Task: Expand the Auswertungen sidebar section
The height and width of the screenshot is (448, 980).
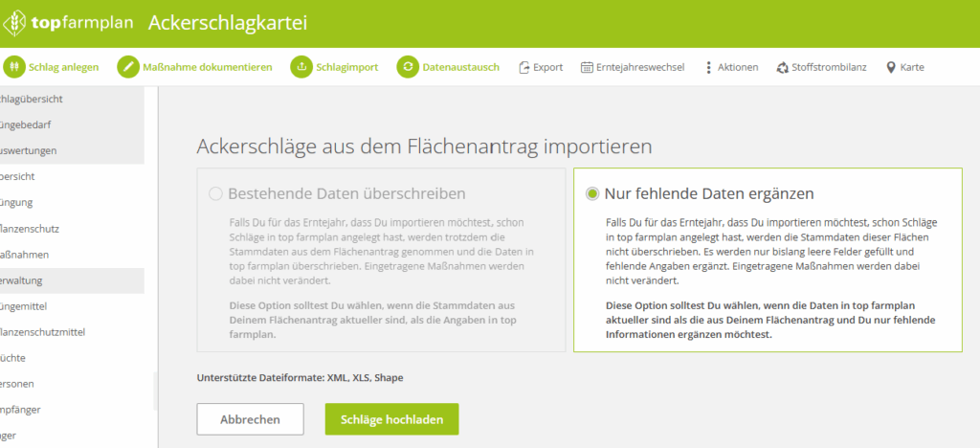Action: [29, 150]
